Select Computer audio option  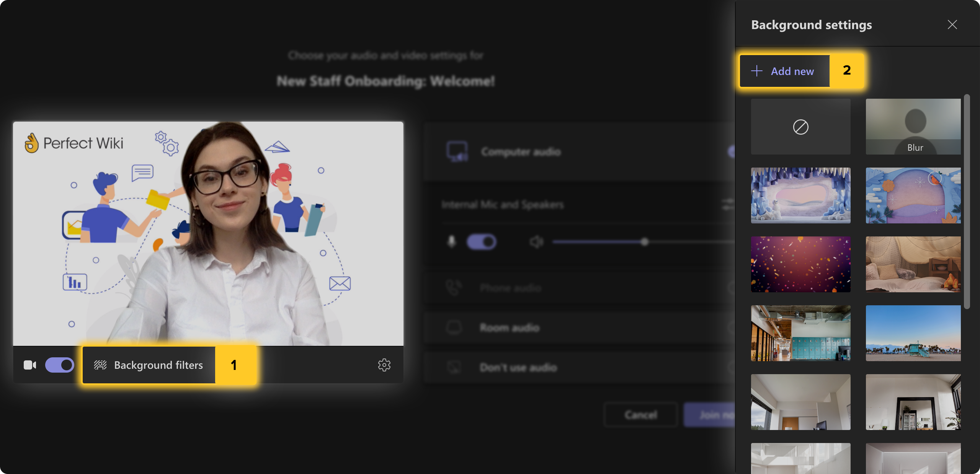[x=579, y=152]
